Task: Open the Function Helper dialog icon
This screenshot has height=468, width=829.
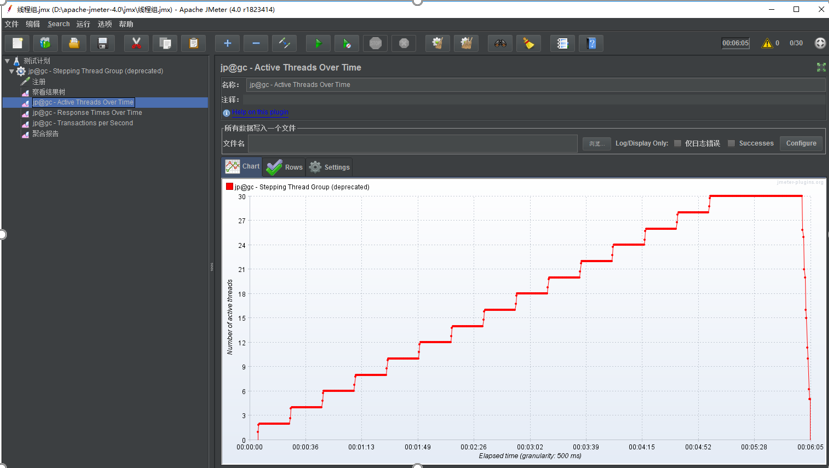Action: coord(563,43)
